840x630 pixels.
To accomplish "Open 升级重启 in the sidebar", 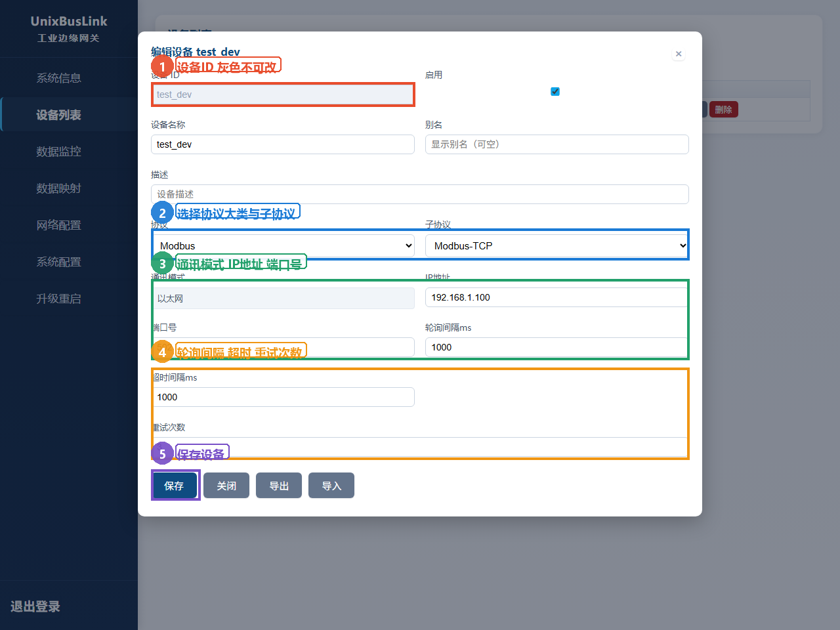I will point(59,299).
